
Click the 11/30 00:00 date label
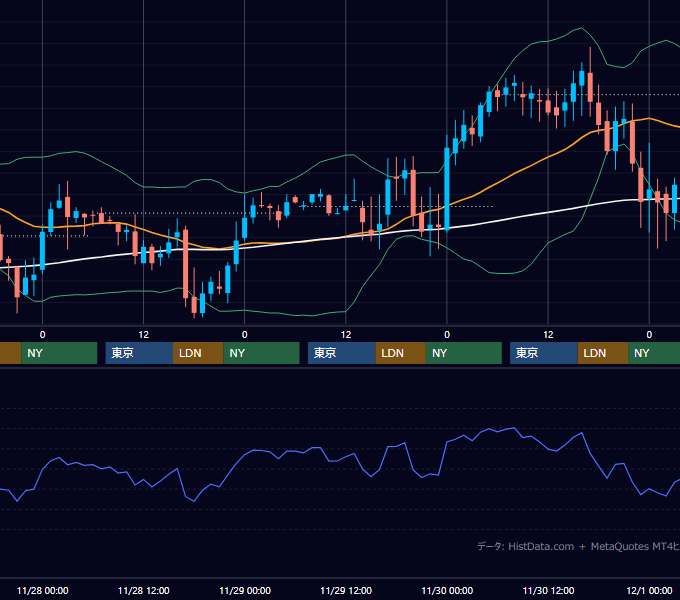(447, 590)
